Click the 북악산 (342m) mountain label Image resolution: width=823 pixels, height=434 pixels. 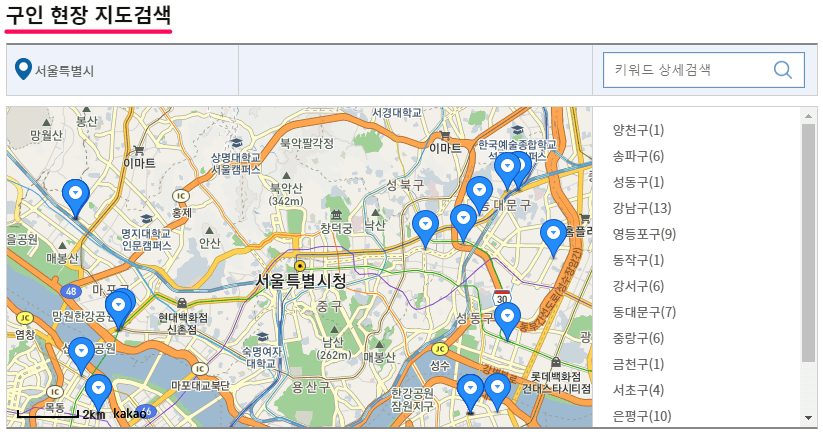[x=286, y=194]
